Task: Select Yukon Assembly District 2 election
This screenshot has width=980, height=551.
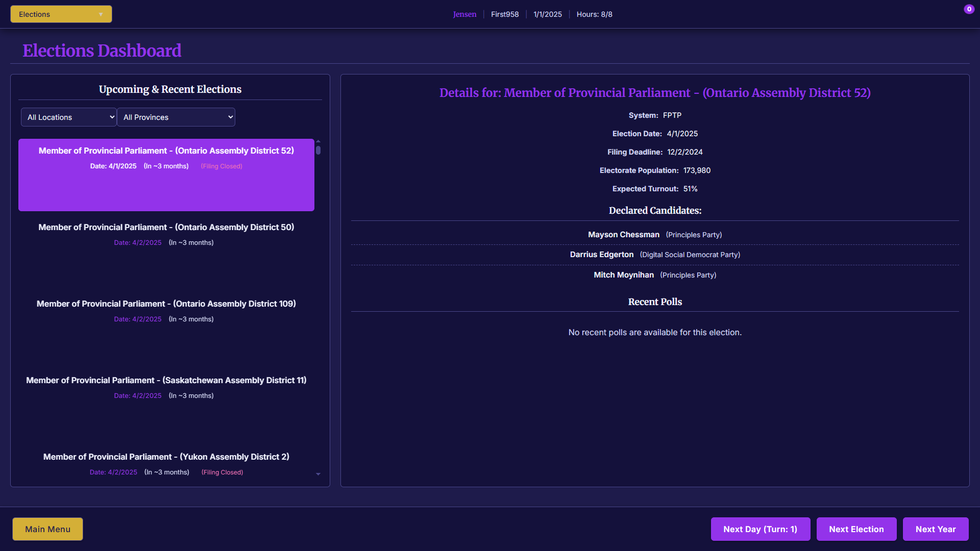Action: pyautogui.click(x=166, y=463)
